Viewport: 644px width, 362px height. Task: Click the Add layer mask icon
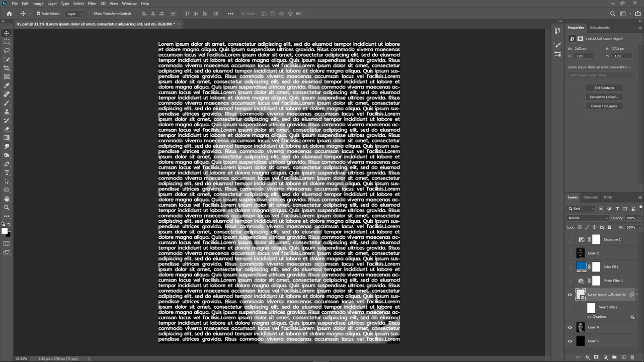[596, 357]
